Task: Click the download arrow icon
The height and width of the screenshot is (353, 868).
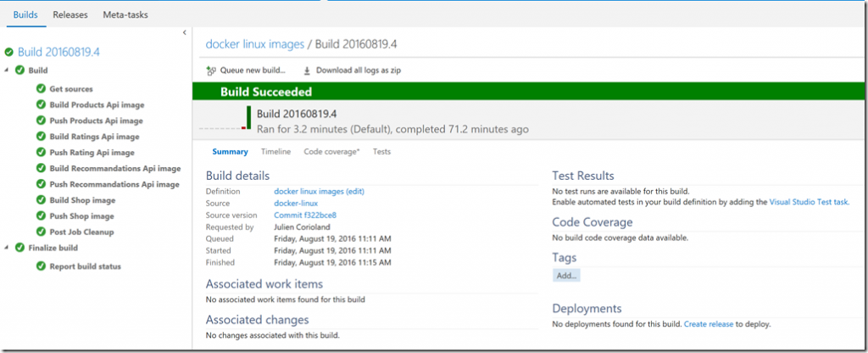Action: 307,71
